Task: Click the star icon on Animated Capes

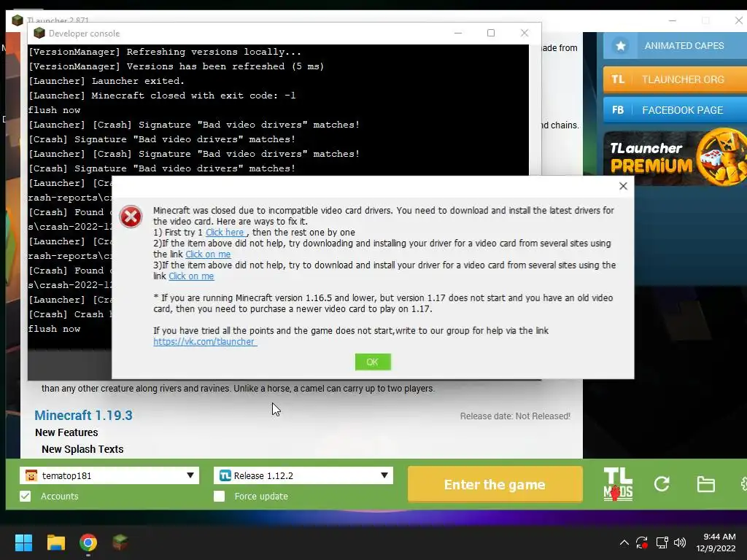Action: [x=620, y=46]
